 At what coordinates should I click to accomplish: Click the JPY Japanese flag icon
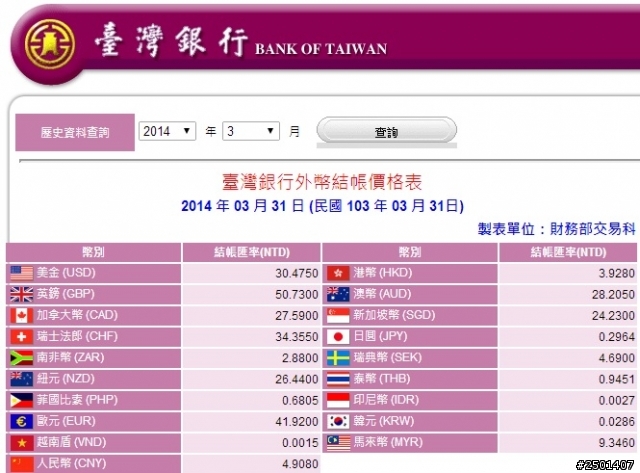[338, 337]
